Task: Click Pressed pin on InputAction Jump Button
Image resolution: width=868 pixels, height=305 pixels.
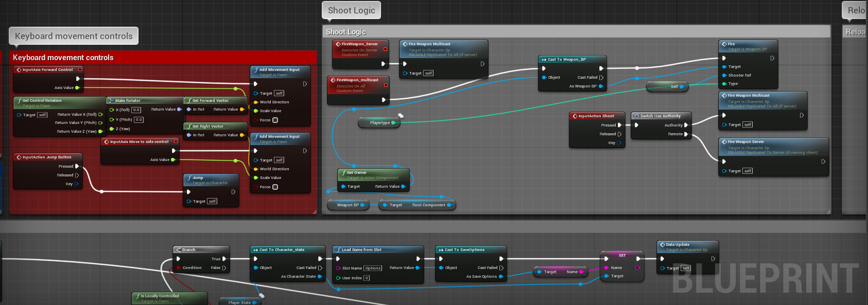Action: point(77,166)
